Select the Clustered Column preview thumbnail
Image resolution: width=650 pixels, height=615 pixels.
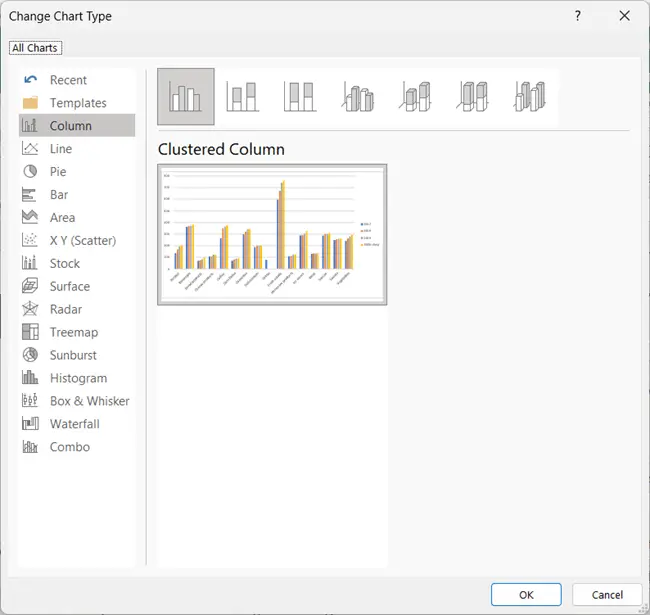272,235
